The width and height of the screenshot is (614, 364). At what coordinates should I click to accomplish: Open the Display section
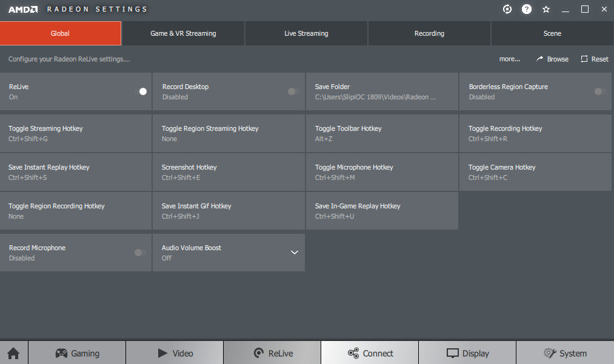point(467,353)
